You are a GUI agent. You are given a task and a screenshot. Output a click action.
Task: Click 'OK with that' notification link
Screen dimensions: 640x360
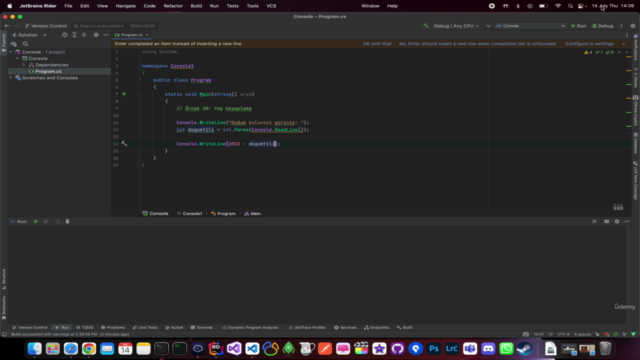pyautogui.click(x=377, y=44)
